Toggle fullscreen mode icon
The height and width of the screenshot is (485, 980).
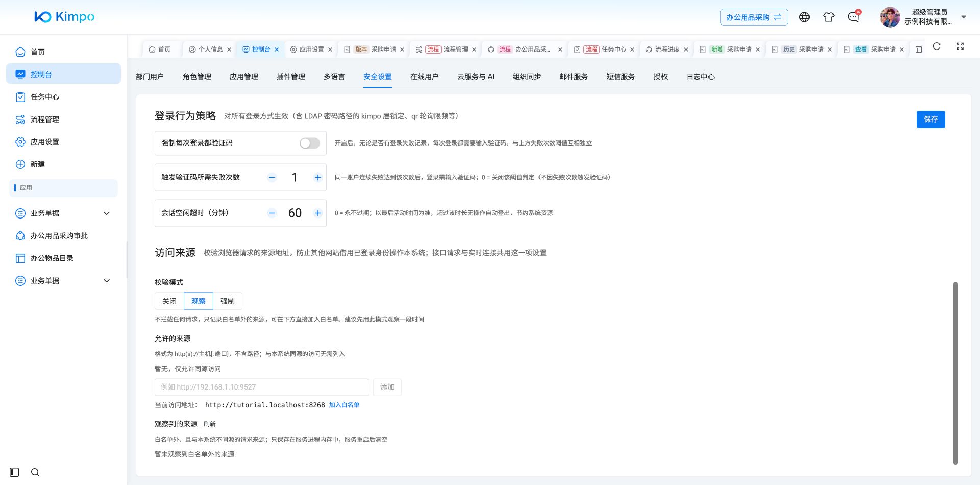pos(960,46)
